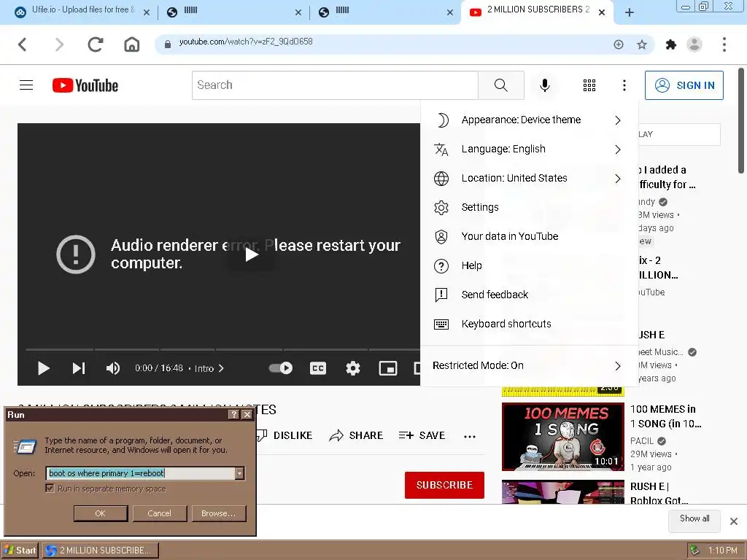747x560 pixels.
Task: Open Help menu entry
Action: pyautogui.click(x=529, y=265)
